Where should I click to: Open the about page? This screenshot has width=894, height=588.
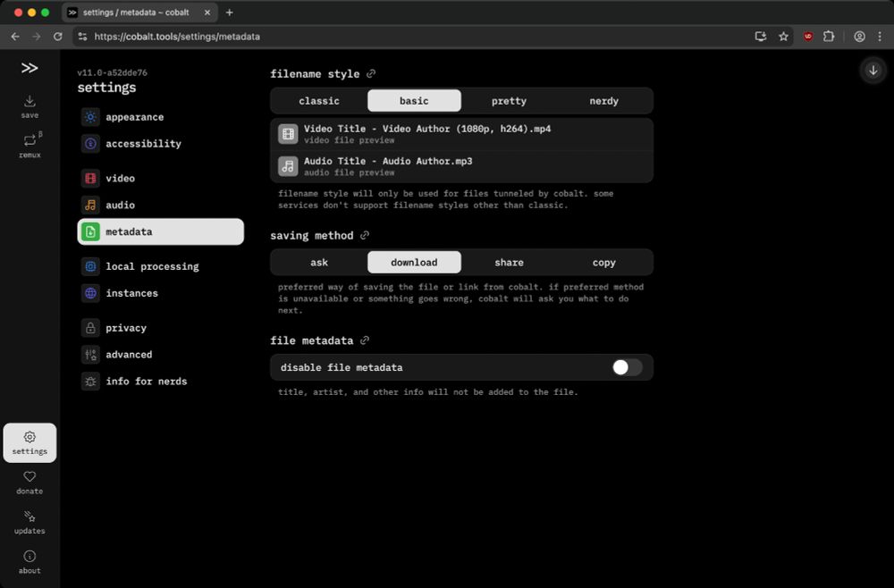click(x=30, y=562)
